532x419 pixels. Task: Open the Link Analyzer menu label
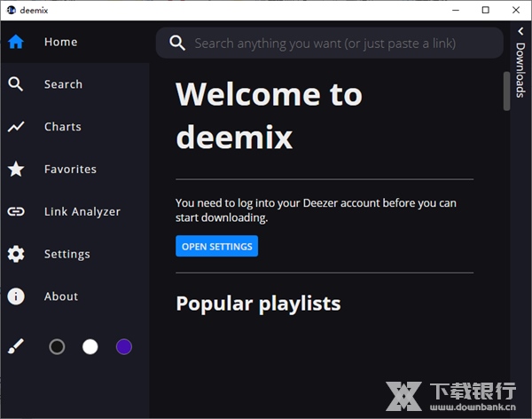pyautogui.click(x=82, y=211)
